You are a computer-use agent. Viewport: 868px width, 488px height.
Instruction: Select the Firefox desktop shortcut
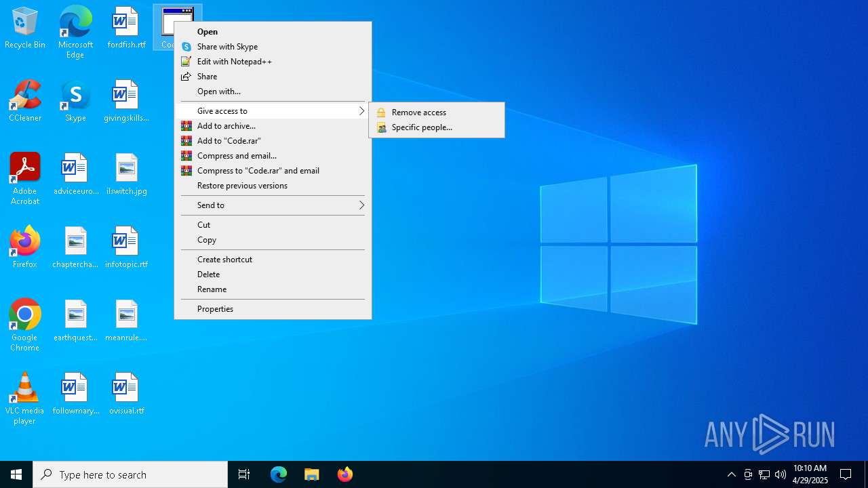pyautogui.click(x=25, y=248)
